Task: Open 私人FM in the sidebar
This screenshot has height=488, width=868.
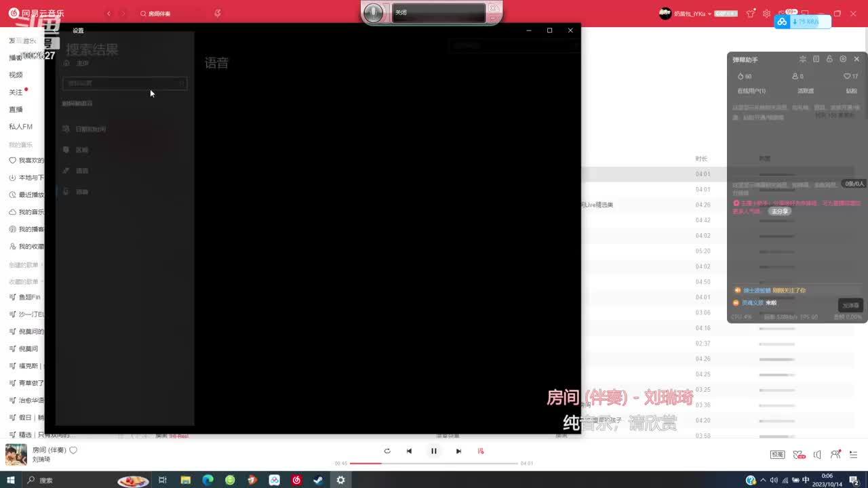Action: (x=20, y=127)
